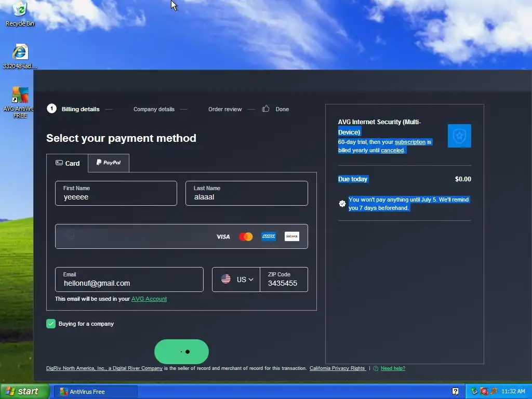
Task: Click the US flag icon
Action: point(226,279)
